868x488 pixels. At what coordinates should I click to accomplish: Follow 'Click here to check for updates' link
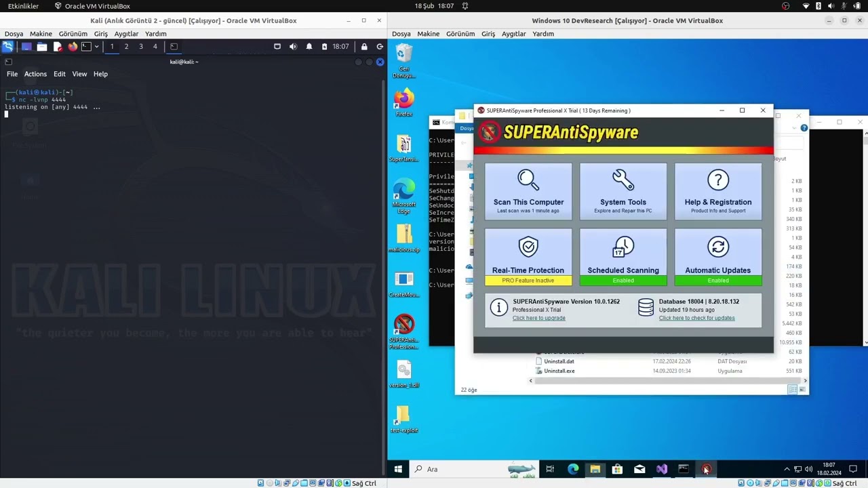click(x=696, y=318)
